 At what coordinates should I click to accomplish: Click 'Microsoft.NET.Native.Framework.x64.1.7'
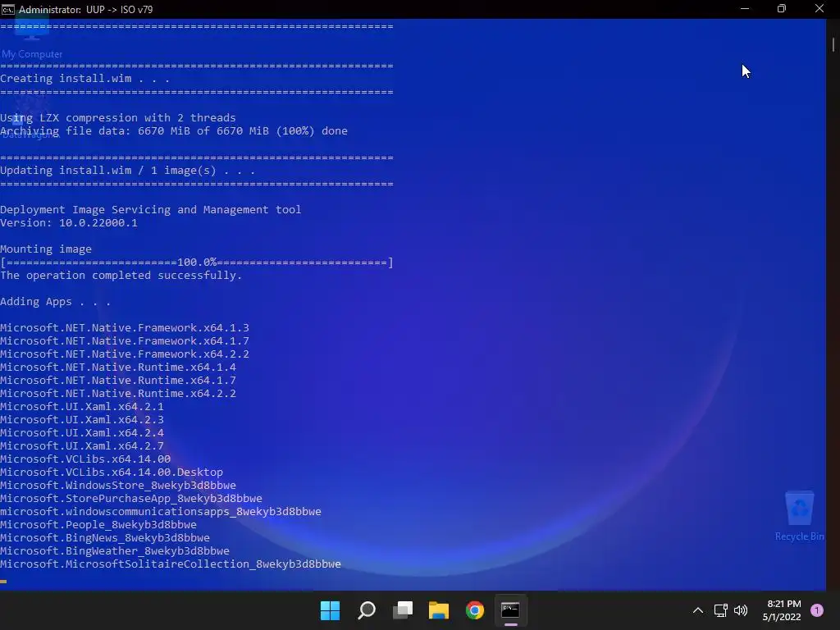point(125,341)
